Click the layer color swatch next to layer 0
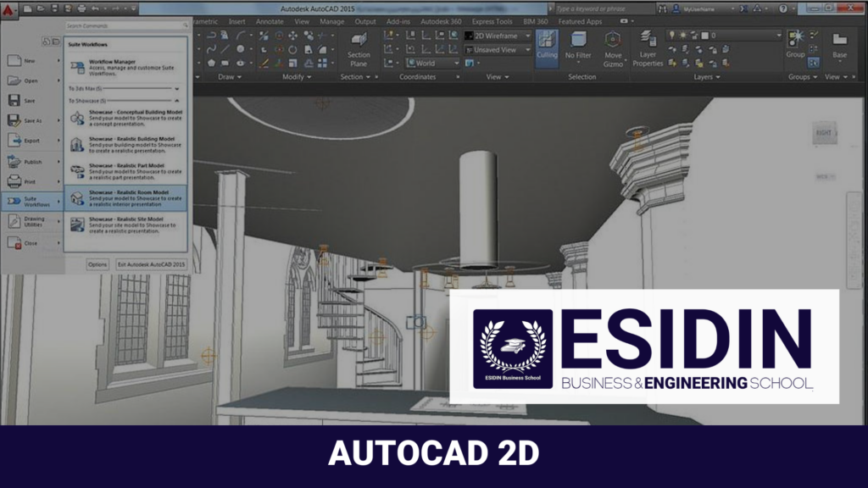This screenshot has height=488, width=868. pyautogui.click(x=704, y=35)
